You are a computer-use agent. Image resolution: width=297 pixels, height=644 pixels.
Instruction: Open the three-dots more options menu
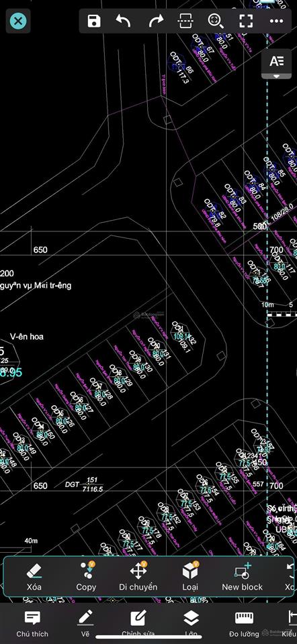coord(276,21)
